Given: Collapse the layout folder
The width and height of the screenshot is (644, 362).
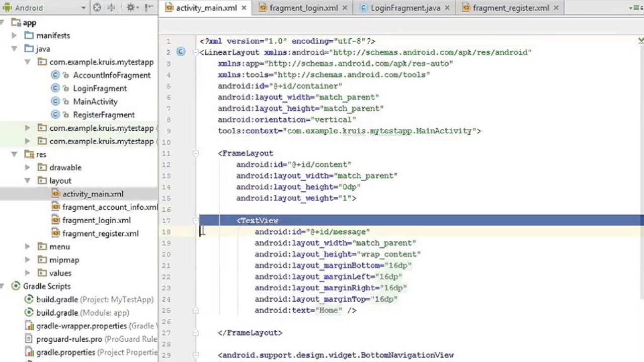Looking at the screenshot, I should (28, 180).
